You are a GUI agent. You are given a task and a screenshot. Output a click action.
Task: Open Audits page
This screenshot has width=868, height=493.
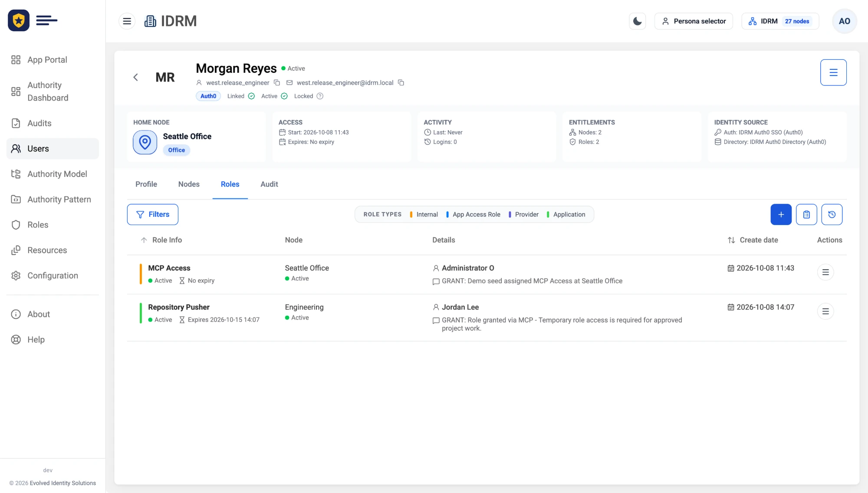pyautogui.click(x=53, y=123)
